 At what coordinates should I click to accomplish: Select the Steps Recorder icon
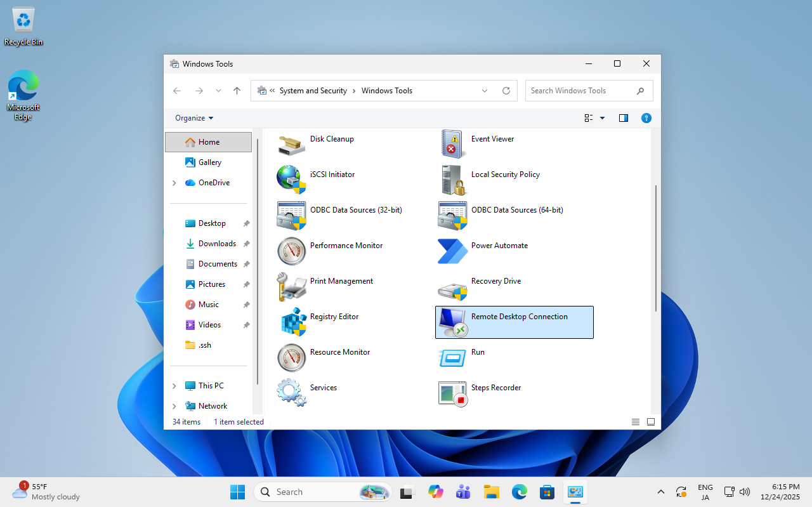point(453,393)
